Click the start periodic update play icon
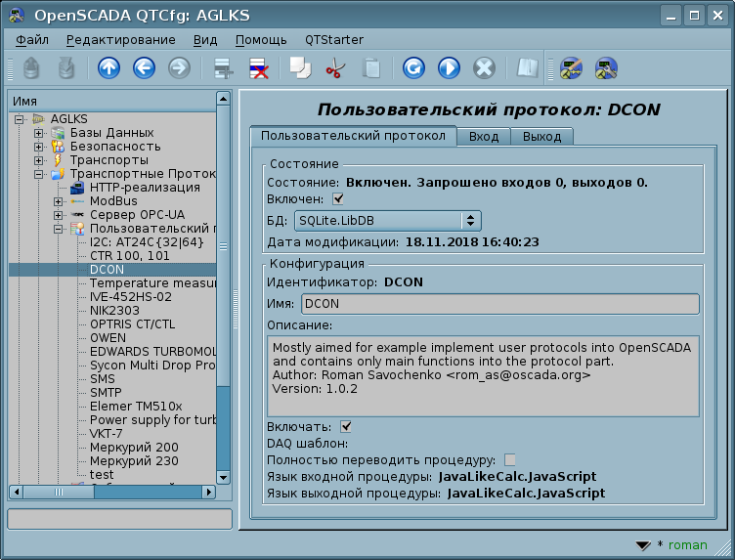The width and height of the screenshot is (735, 560). (449, 68)
